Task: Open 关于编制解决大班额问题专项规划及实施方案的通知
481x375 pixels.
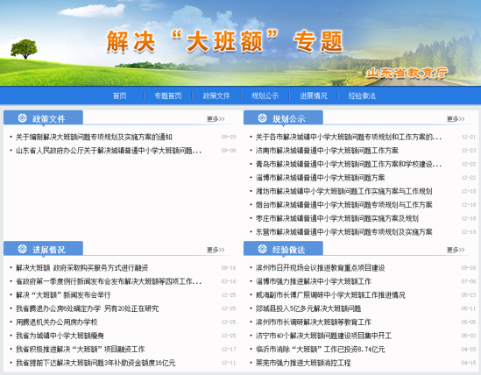Action: coord(94,137)
